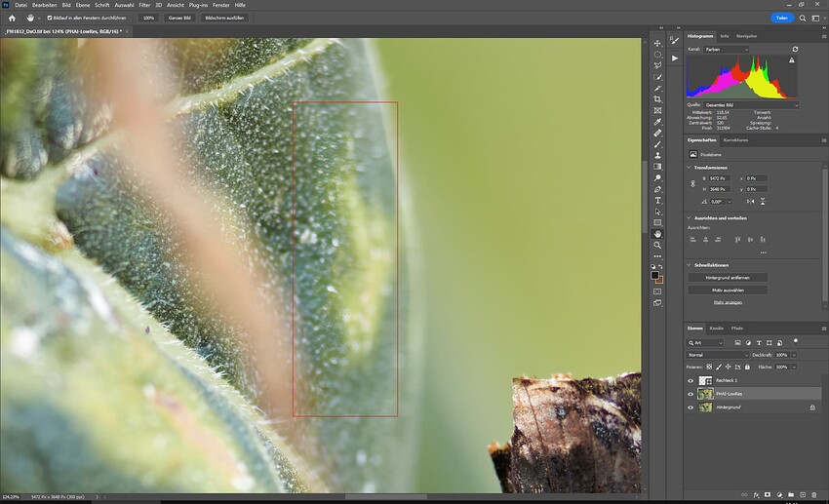Viewport: 829px width, 504px height.
Task: Open the Filter menu
Action: coord(144,5)
